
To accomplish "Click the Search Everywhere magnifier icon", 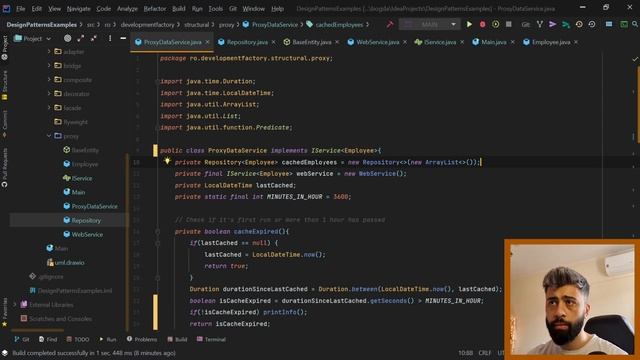I will (x=636, y=24).
